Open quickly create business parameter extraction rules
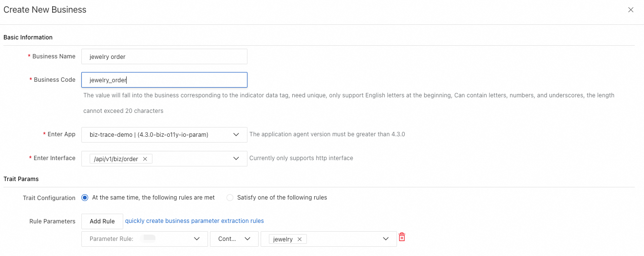 coord(194,221)
